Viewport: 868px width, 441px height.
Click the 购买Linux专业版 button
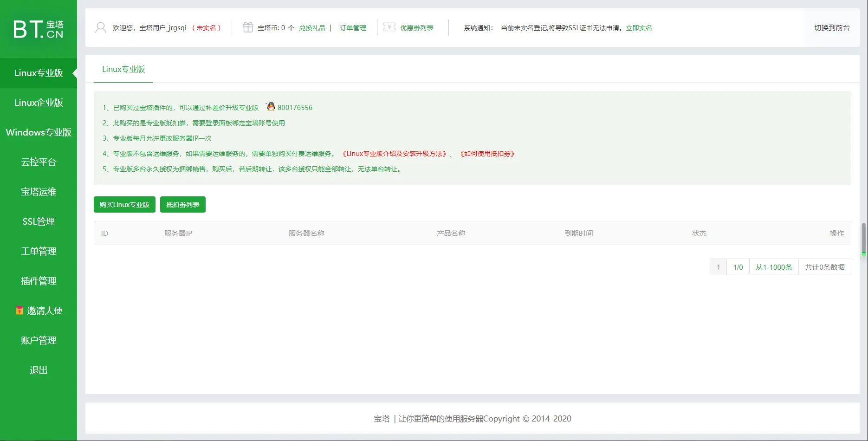coord(124,204)
